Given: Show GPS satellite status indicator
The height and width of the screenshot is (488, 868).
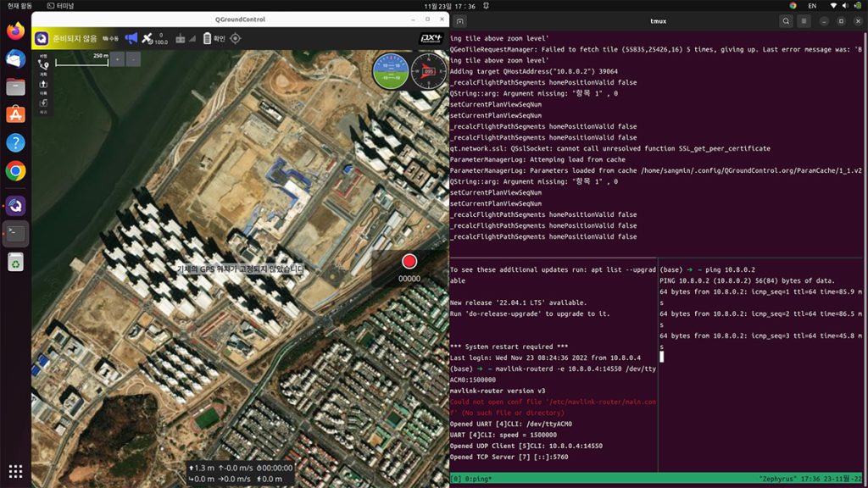Looking at the screenshot, I should click(154, 38).
